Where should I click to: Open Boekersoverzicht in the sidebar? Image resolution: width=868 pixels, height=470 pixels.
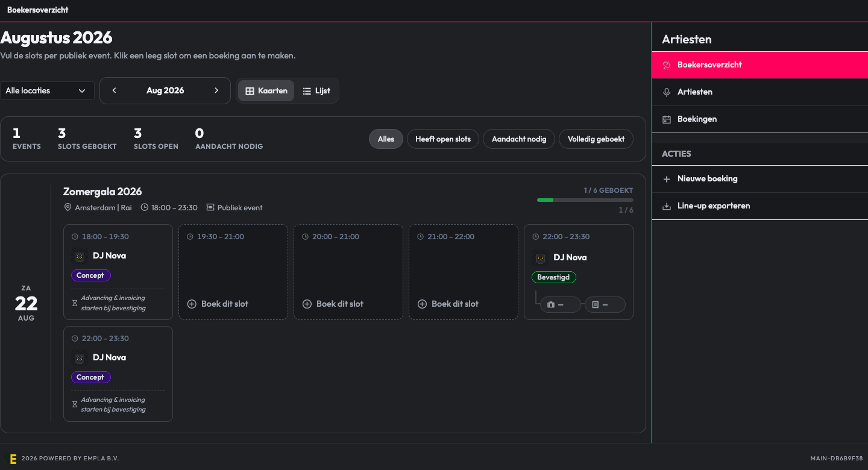[759, 65]
